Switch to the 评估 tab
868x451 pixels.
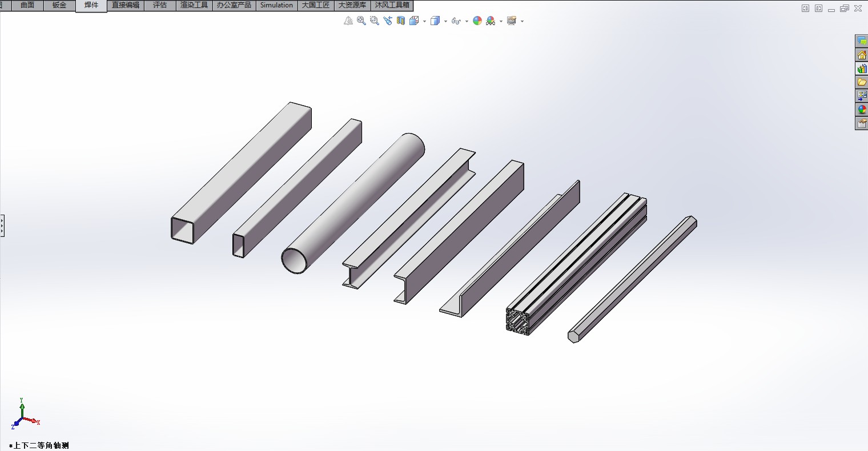click(160, 5)
